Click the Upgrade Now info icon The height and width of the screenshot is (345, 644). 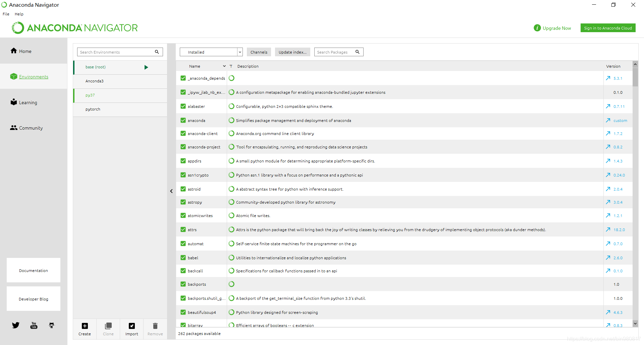pos(537,28)
